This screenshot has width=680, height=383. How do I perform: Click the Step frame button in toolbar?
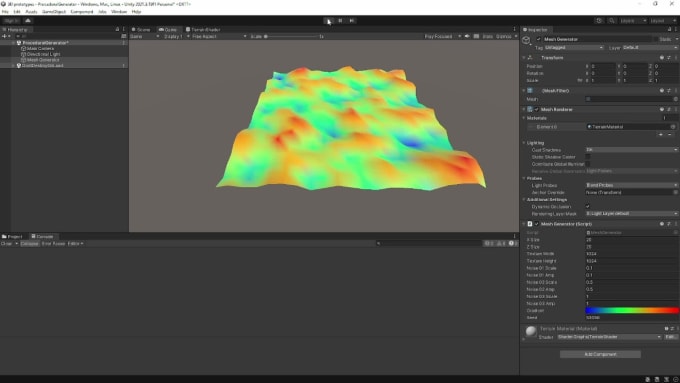click(352, 21)
